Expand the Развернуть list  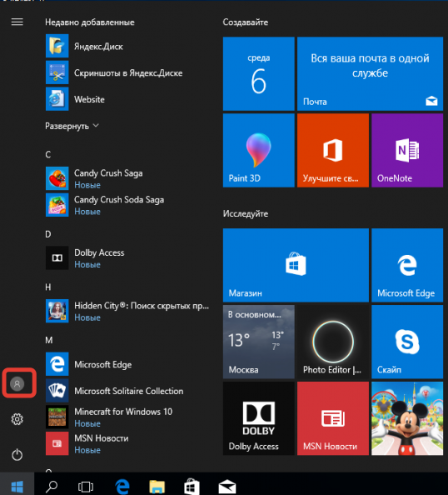tap(72, 126)
